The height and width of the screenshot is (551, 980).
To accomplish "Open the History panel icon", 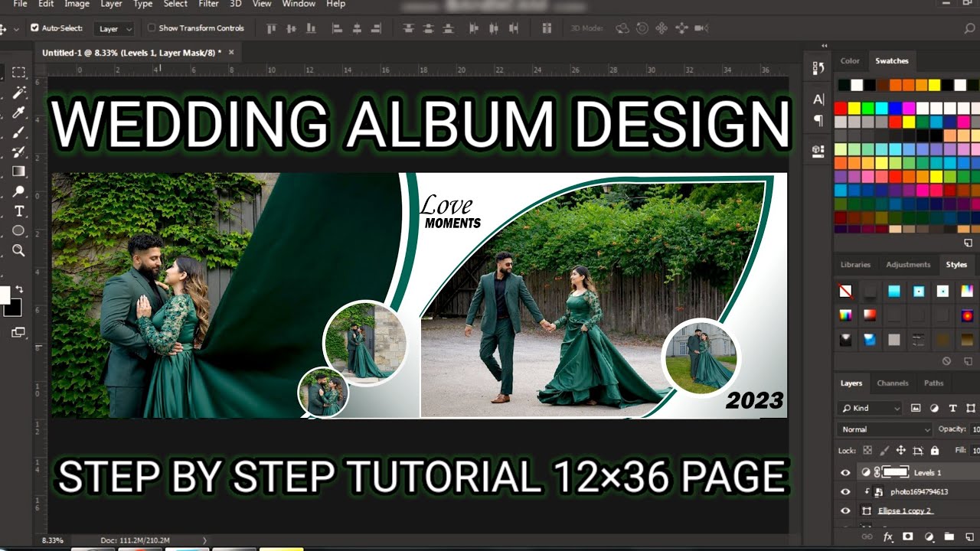I will click(x=818, y=68).
